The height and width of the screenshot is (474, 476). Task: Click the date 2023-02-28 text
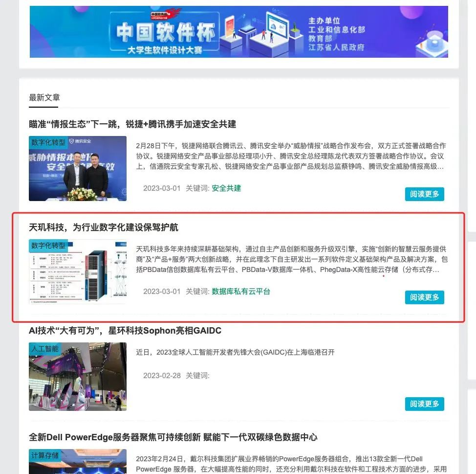pos(162,376)
